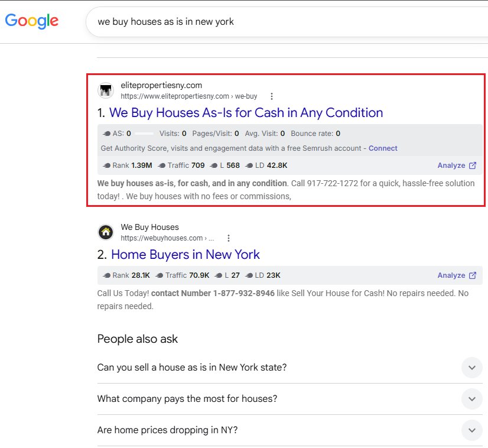488x448 pixels.
Task: Click Semrush icon beside Rank 1.39M
Action: (x=106, y=165)
